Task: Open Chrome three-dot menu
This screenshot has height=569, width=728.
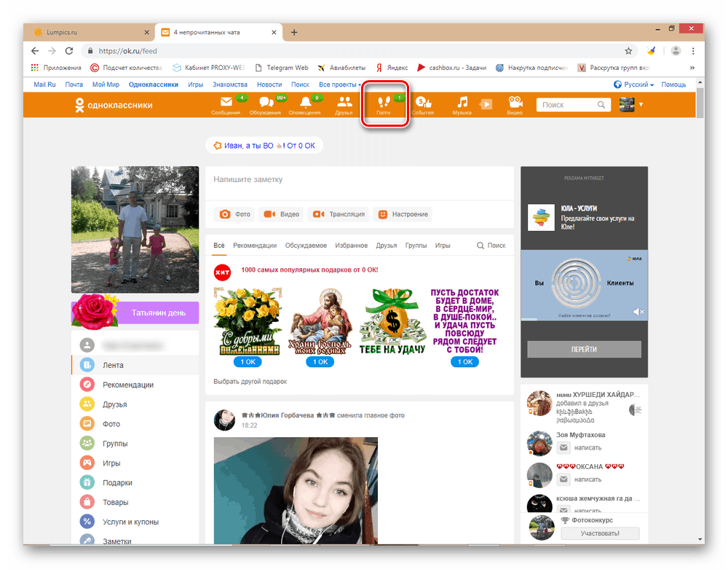Action: [x=693, y=51]
